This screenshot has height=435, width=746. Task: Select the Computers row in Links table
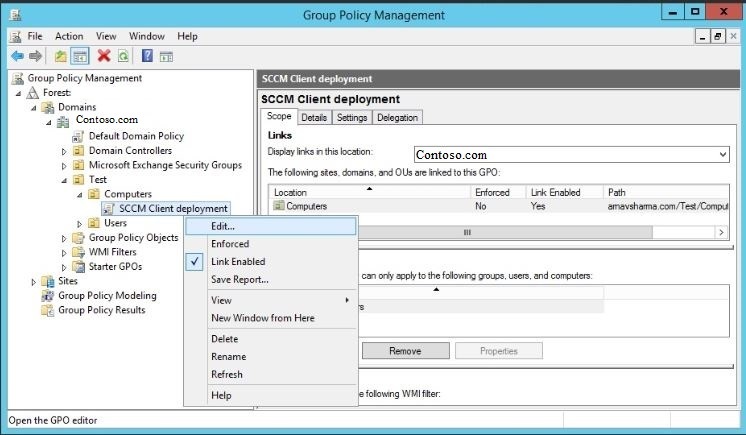tap(499, 206)
